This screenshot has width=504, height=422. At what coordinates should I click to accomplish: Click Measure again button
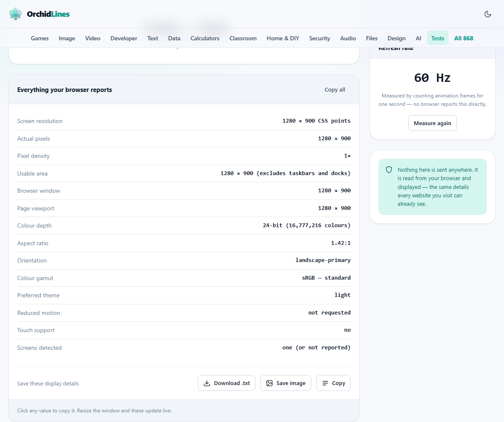(432, 123)
